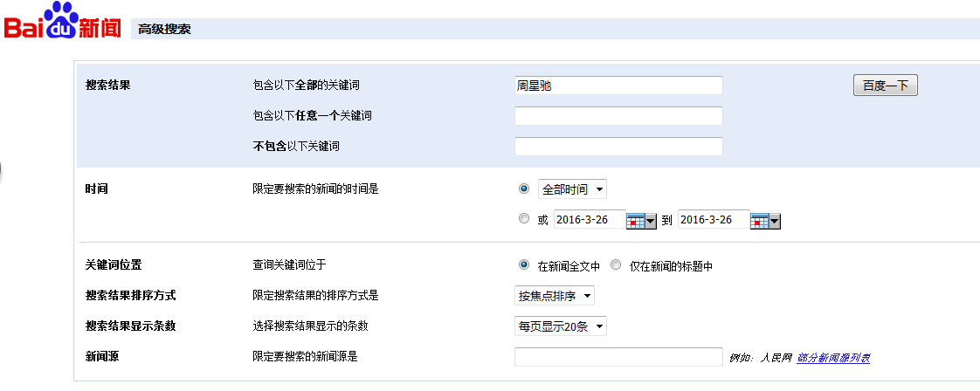Open the start date calendar icon
The width and height of the screenshot is (980, 391).
(641, 221)
